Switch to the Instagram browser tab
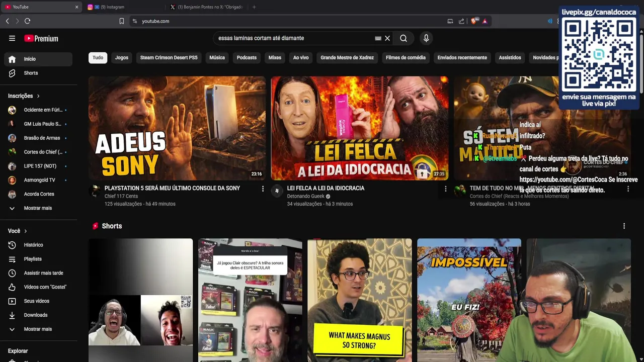The width and height of the screenshot is (644, 362). point(123,7)
